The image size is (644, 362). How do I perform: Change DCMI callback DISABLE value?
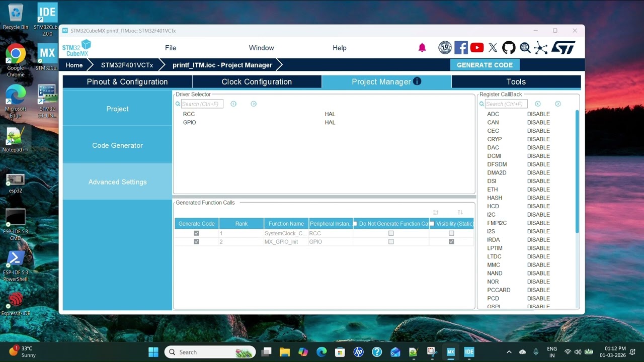point(538,156)
